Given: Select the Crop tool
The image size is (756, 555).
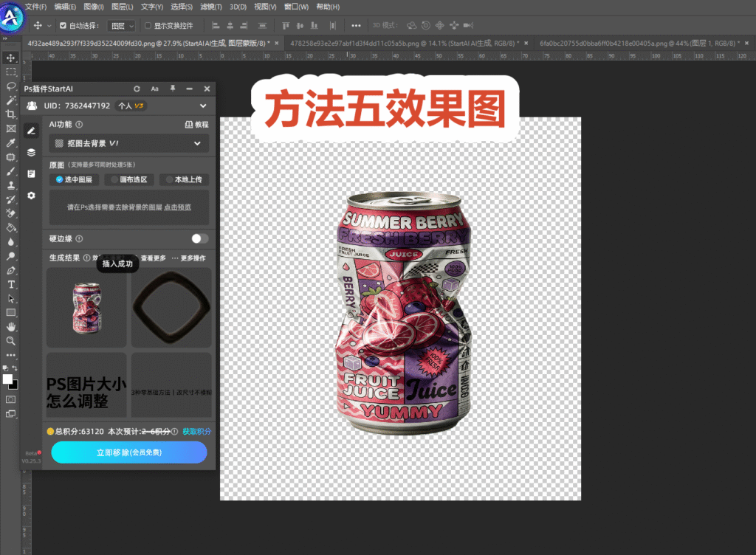Looking at the screenshot, I should click(10, 114).
